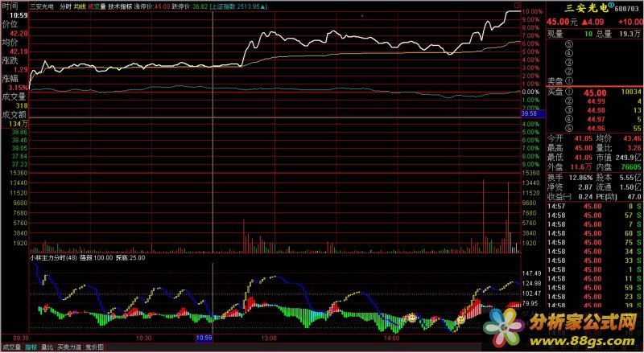The width and height of the screenshot is (644, 353).
Task: Click buy level ③ price 44.98
Action: tap(597, 110)
